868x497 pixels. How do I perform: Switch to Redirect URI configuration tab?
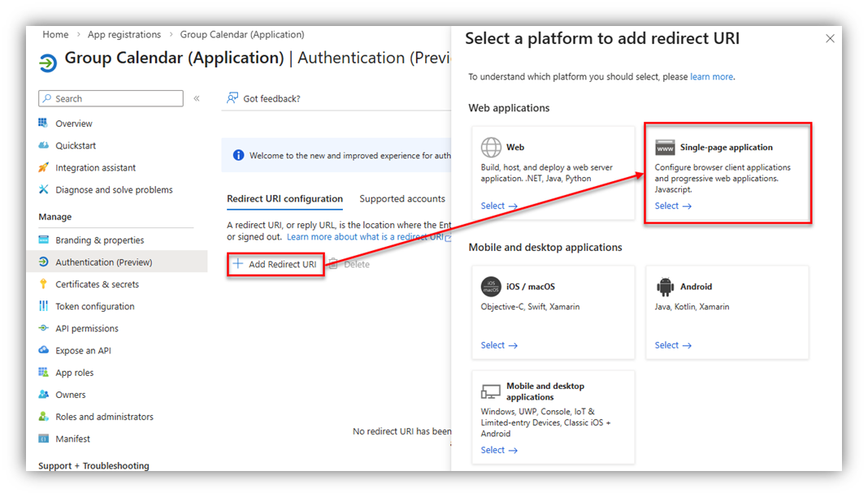click(x=284, y=198)
